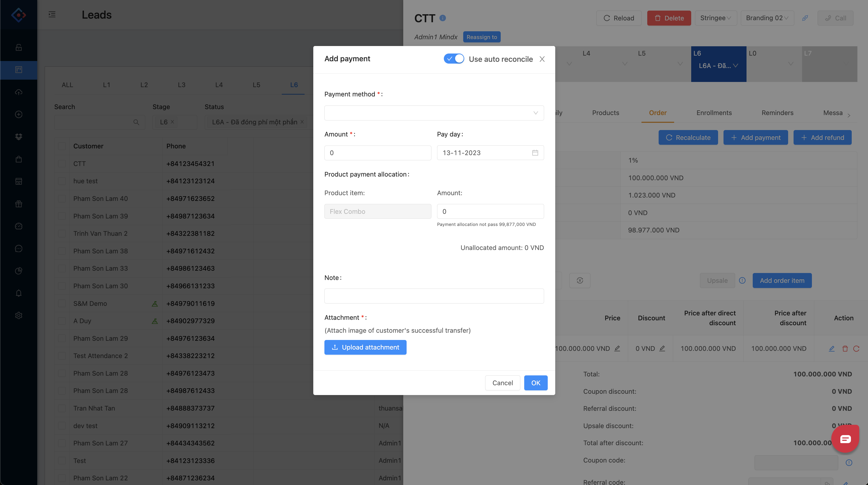The width and height of the screenshot is (868, 485).
Task: Tick the select-all checkbox in Customer header
Action: click(x=62, y=146)
